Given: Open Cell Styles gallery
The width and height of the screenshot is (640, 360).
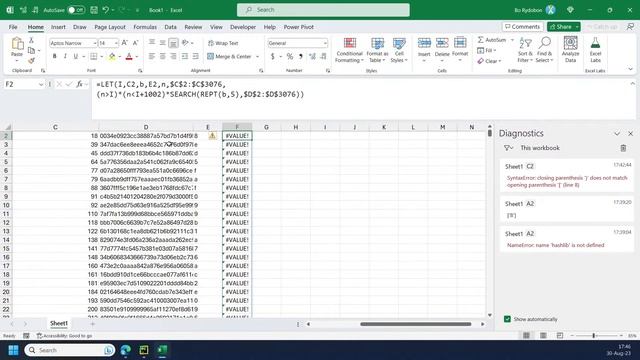Looking at the screenshot, I should (x=399, y=50).
